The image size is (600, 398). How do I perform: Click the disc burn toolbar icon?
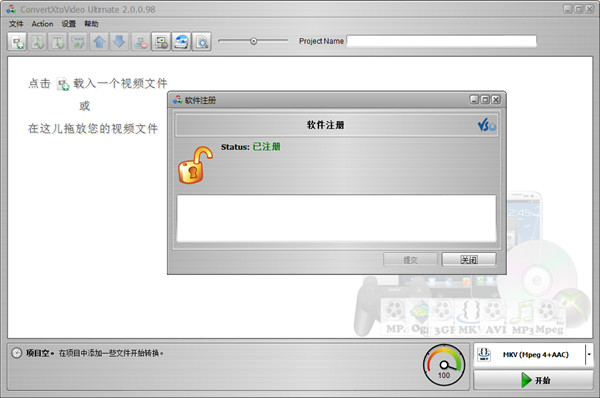[181, 42]
